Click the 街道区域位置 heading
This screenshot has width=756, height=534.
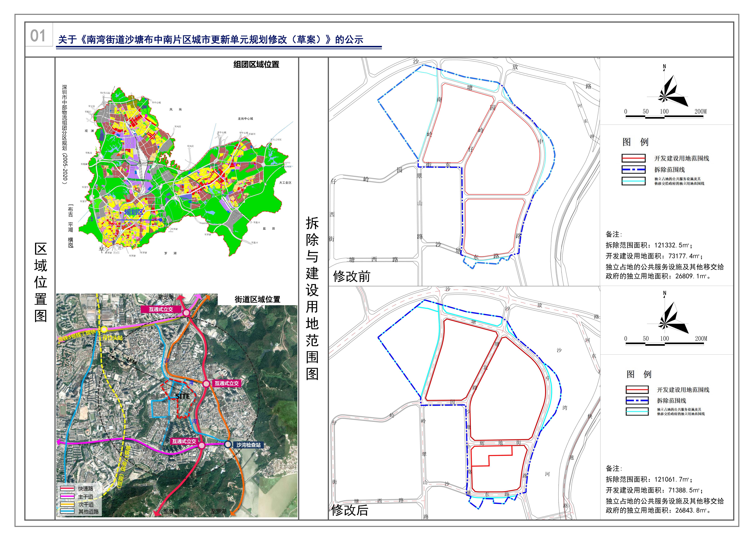pyautogui.click(x=257, y=299)
